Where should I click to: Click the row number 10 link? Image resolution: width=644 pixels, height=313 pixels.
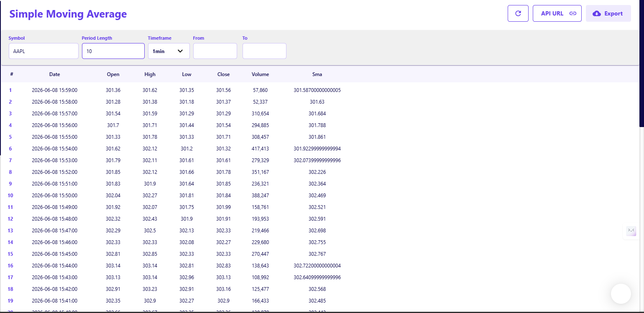[10, 195]
